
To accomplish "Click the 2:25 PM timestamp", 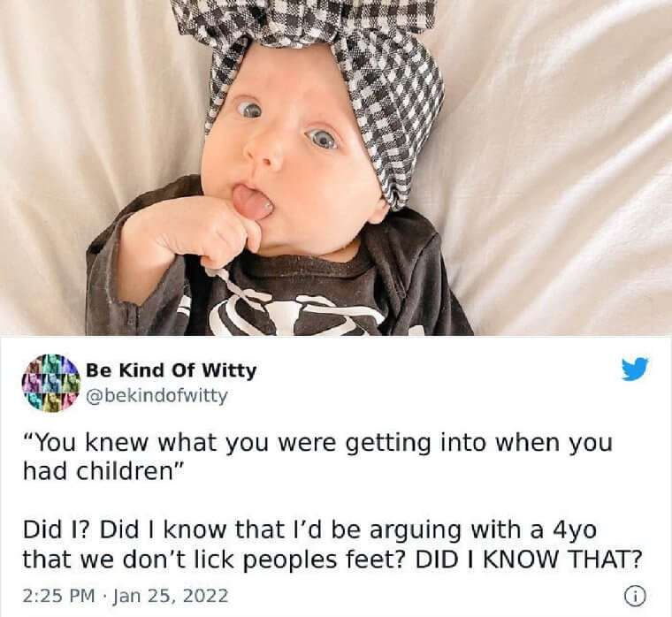I will (59, 596).
